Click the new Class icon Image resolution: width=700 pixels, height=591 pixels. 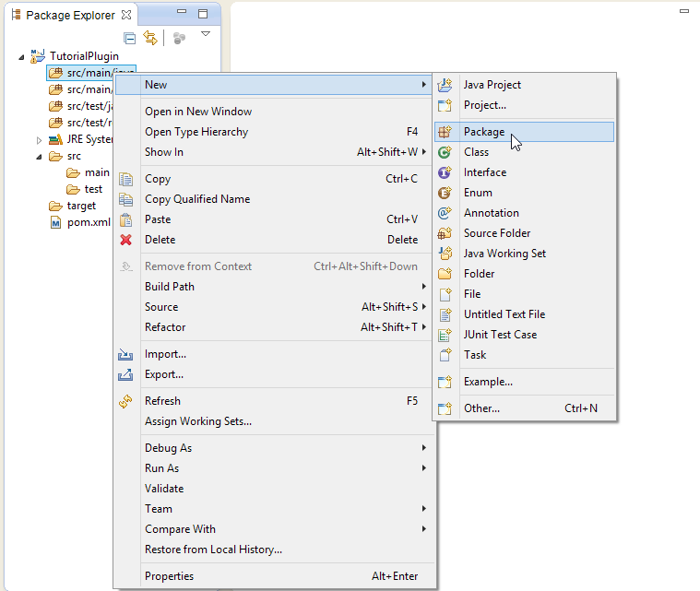coord(445,152)
